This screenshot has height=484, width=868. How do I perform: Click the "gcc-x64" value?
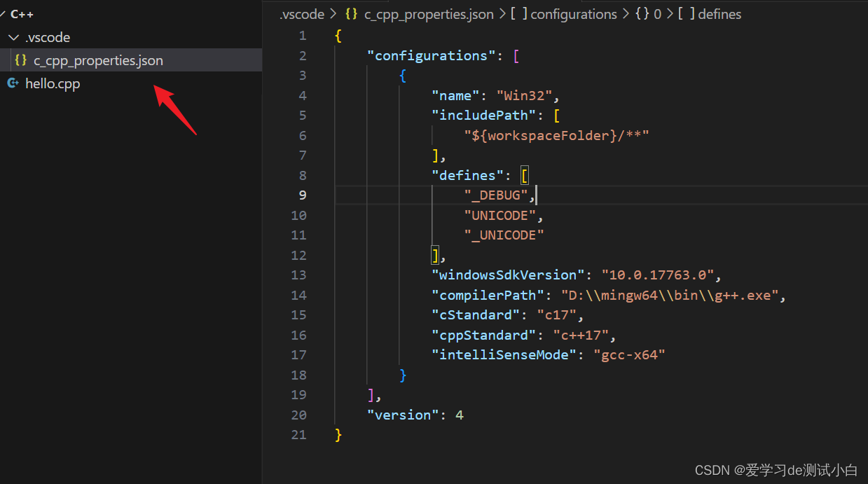pos(629,355)
